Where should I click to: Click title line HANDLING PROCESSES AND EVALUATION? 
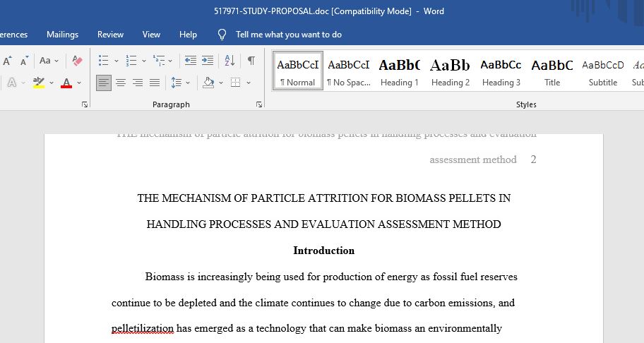[323, 224]
